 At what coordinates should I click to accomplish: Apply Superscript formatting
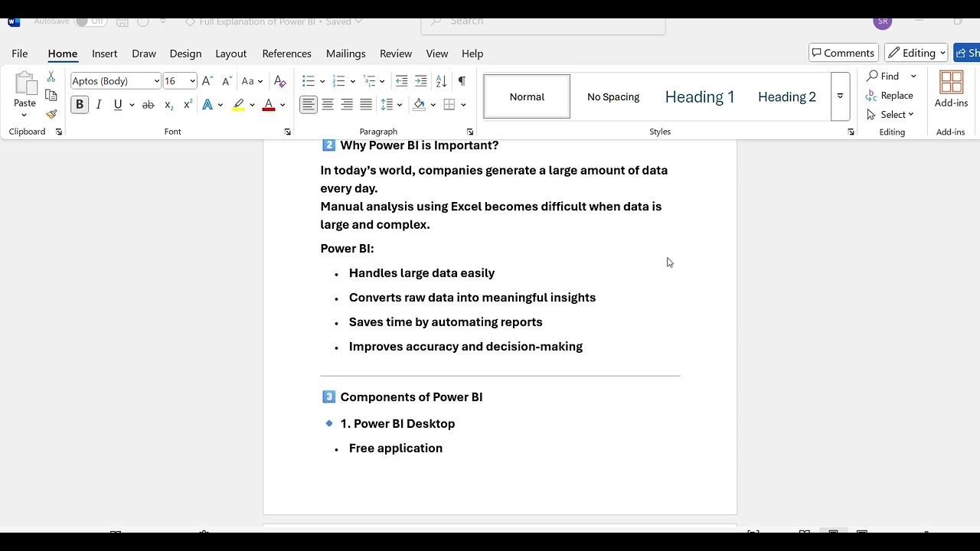click(188, 105)
